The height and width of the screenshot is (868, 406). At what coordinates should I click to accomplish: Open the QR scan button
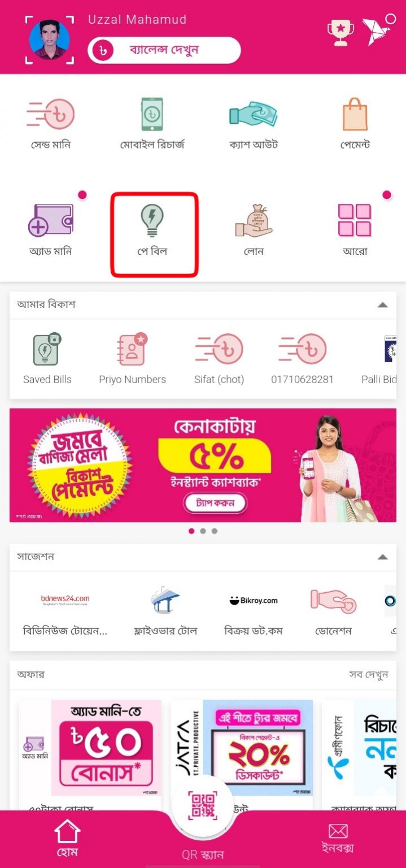pyautogui.click(x=203, y=806)
